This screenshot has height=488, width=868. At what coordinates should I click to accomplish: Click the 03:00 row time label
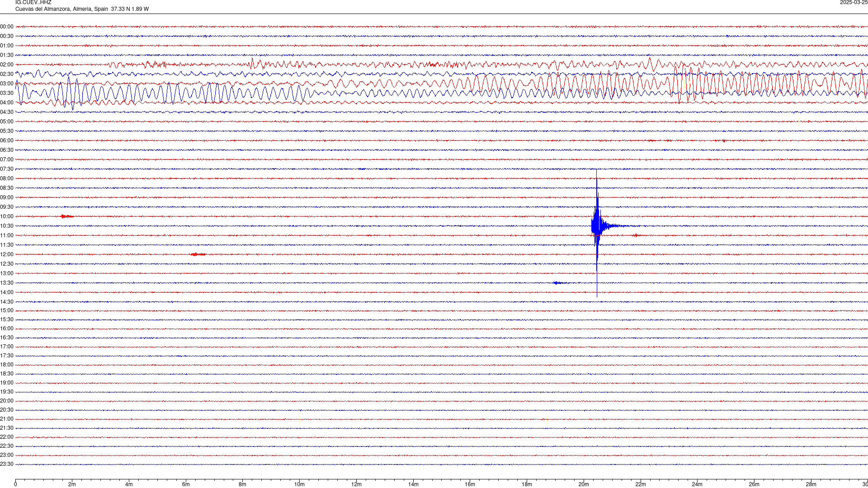tap(7, 84)
